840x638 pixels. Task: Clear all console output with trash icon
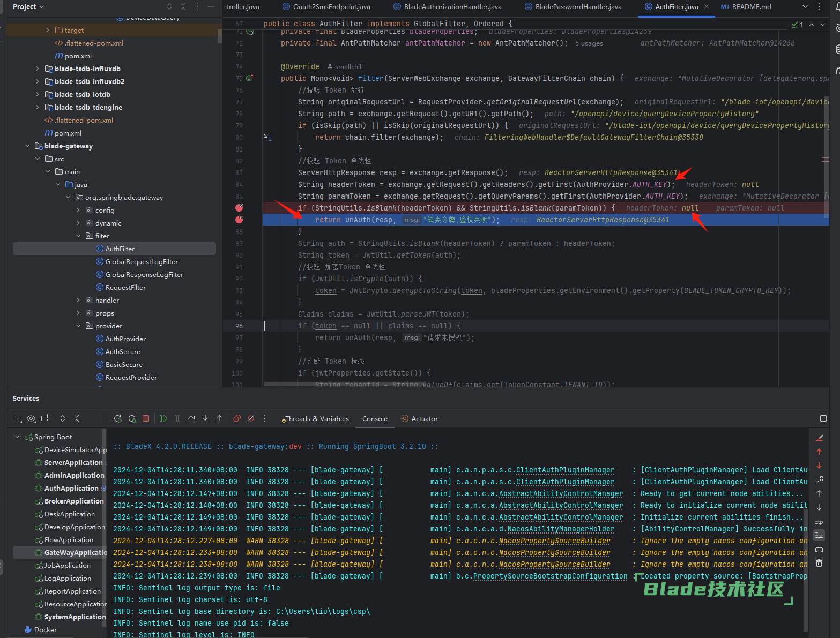(819, 563)
